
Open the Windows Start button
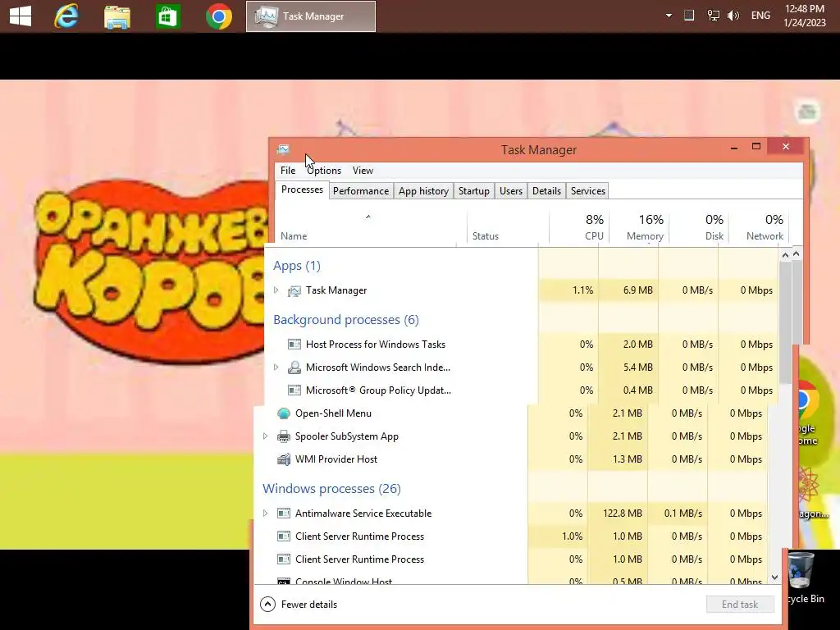[21, 16]
